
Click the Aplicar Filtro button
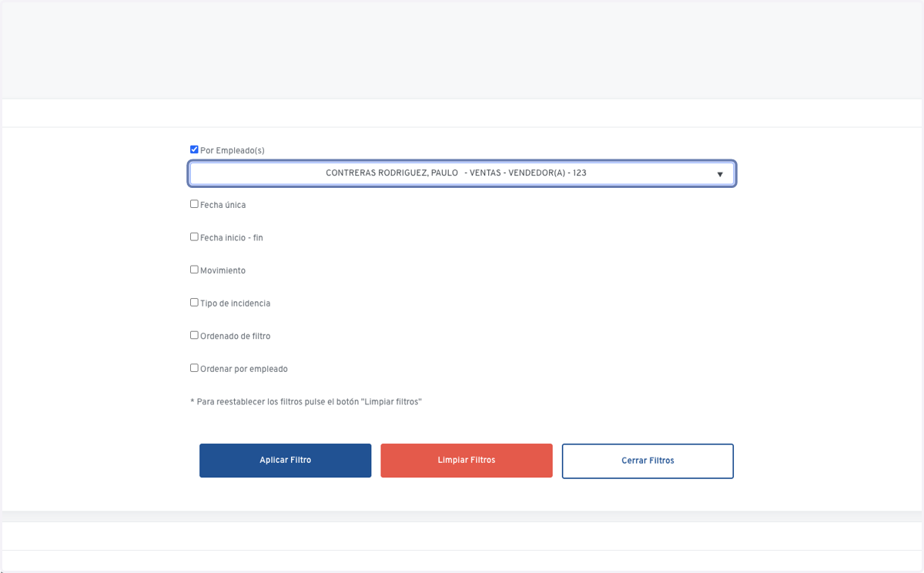[285, 461]
